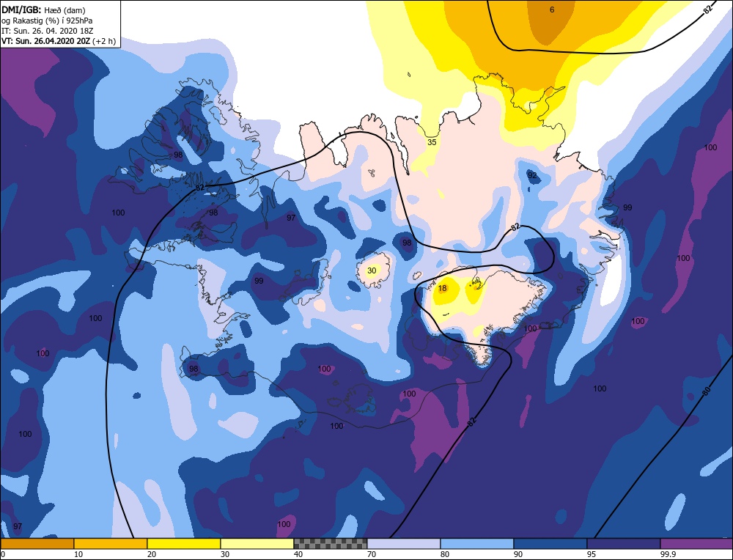Click the '0' legend scale number

click(x=3, y=554)
